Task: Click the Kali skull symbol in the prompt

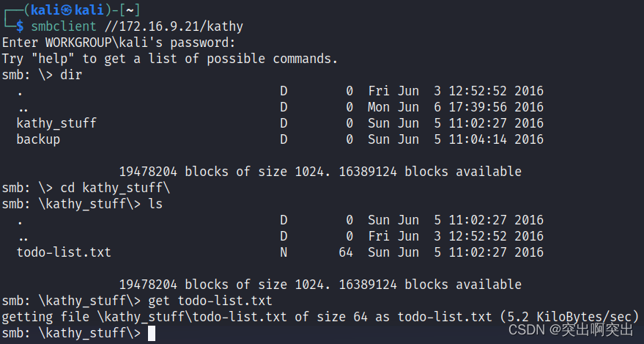Action: click(67, 10)
